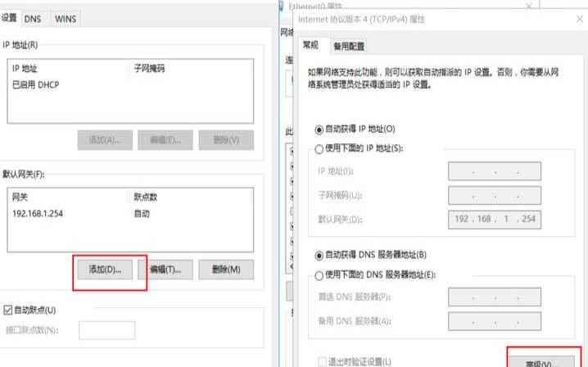
Task: Select the 设置 tab
Action: 9,18
